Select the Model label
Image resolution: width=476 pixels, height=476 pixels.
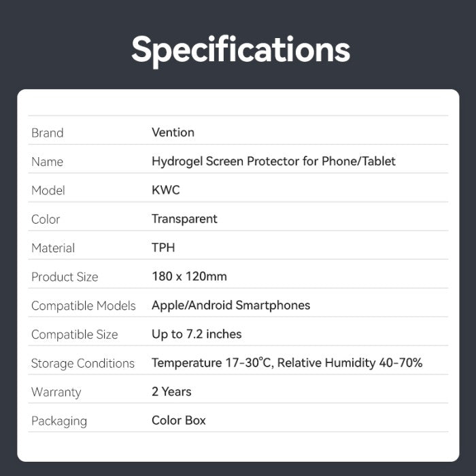point(48,190)
